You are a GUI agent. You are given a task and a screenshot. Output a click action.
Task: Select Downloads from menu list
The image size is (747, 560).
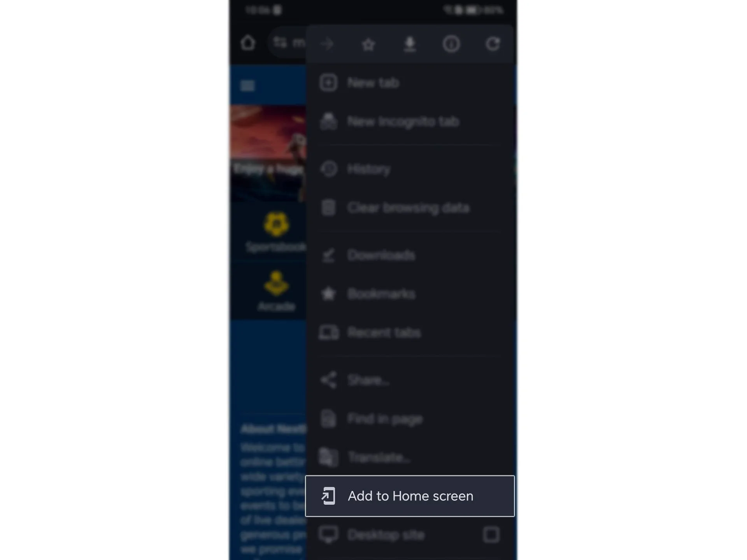381,255
